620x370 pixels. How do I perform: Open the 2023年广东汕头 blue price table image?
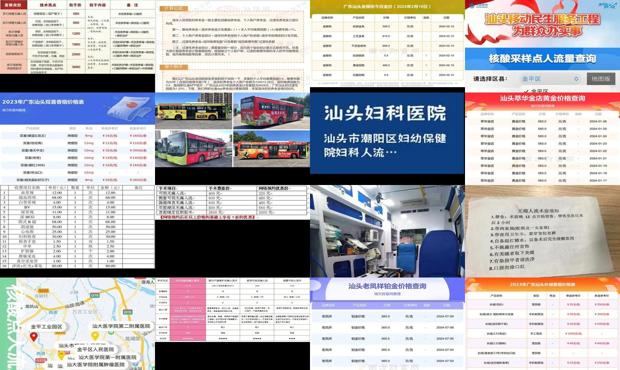point(78,139)
